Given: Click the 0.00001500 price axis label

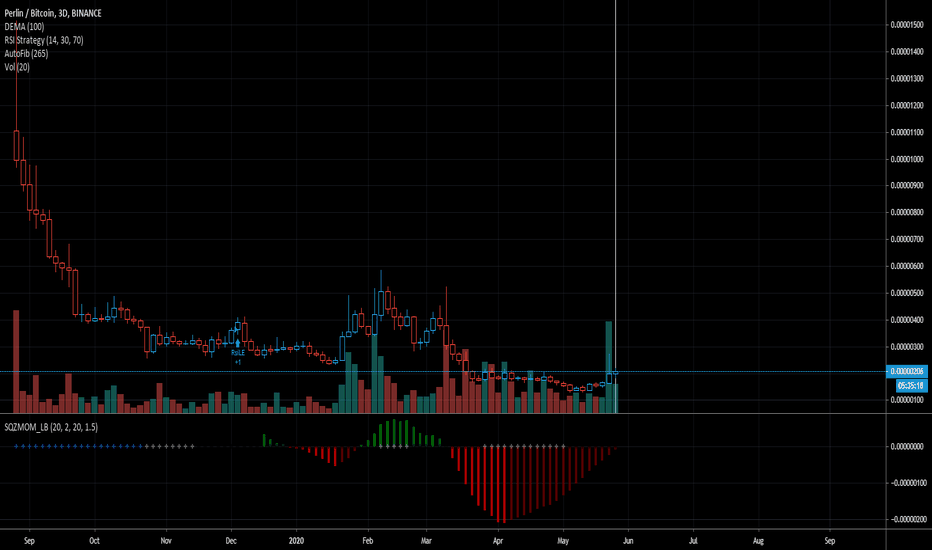Looking at the screenshot, I should pyautogui.click(x=907, y=25).
